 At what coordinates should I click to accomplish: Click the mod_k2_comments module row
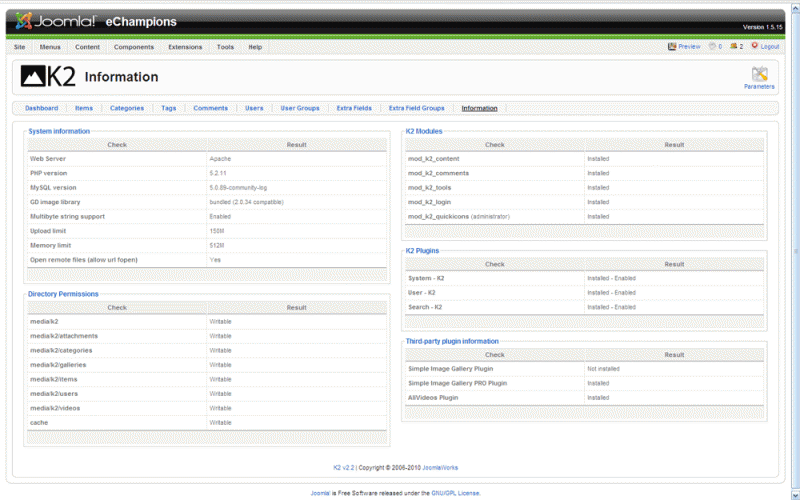point(584,173)
